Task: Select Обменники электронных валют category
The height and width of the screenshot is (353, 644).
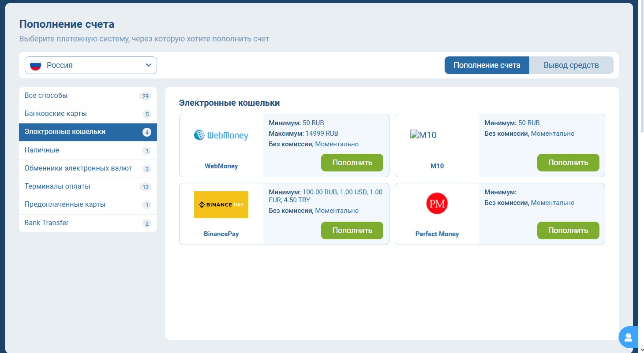Action: coord(88,168)
